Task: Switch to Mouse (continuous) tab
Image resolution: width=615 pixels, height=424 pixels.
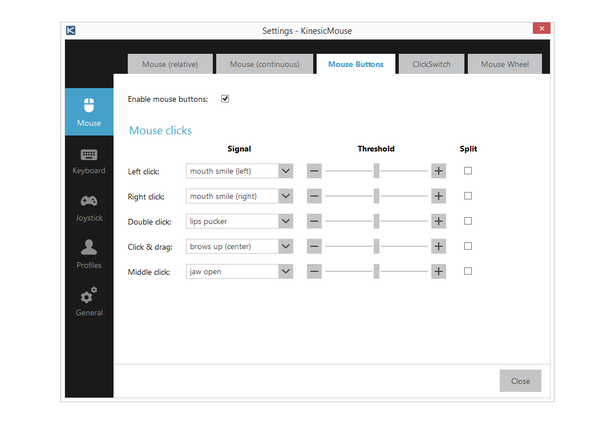Action: [x=265, y=64]
